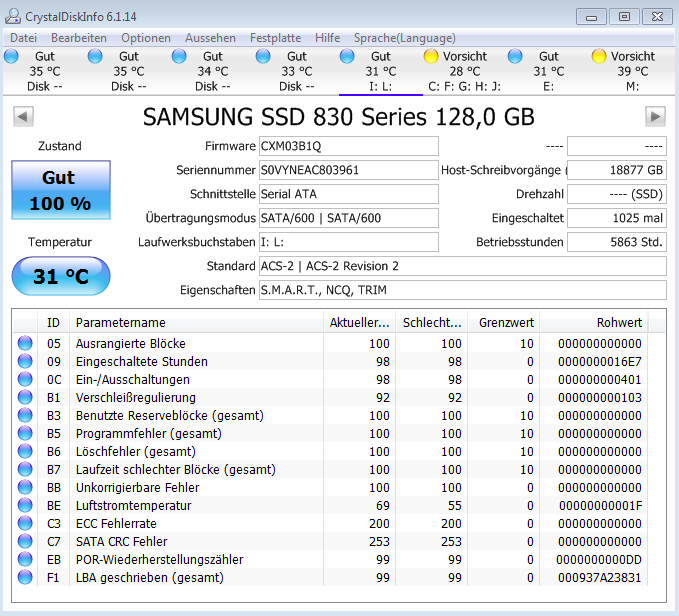Viewport: 679px width, 616px height.
Task: Select the 34 °C Gut disk entry
Action: pos(213,71)
